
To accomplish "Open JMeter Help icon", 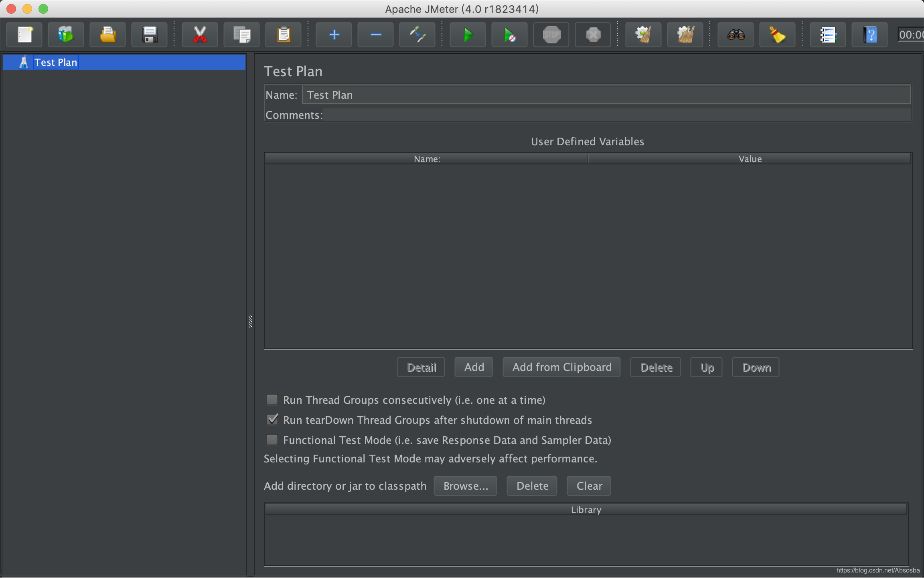I will pos(869,33).
